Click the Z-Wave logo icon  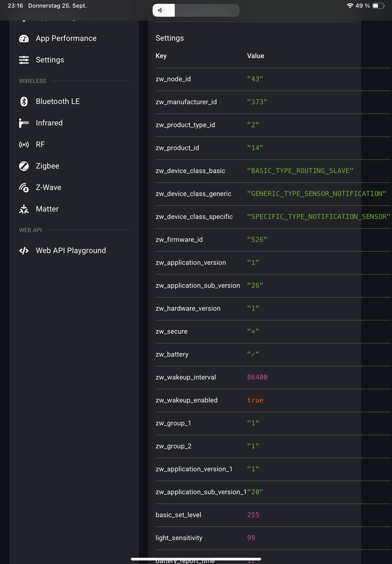click(x=24, y=188)
